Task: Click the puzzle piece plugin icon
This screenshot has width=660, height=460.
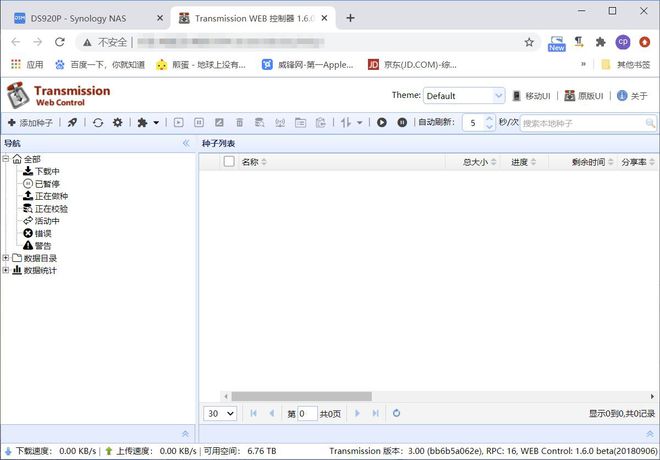Action: [x=142, y=122]
